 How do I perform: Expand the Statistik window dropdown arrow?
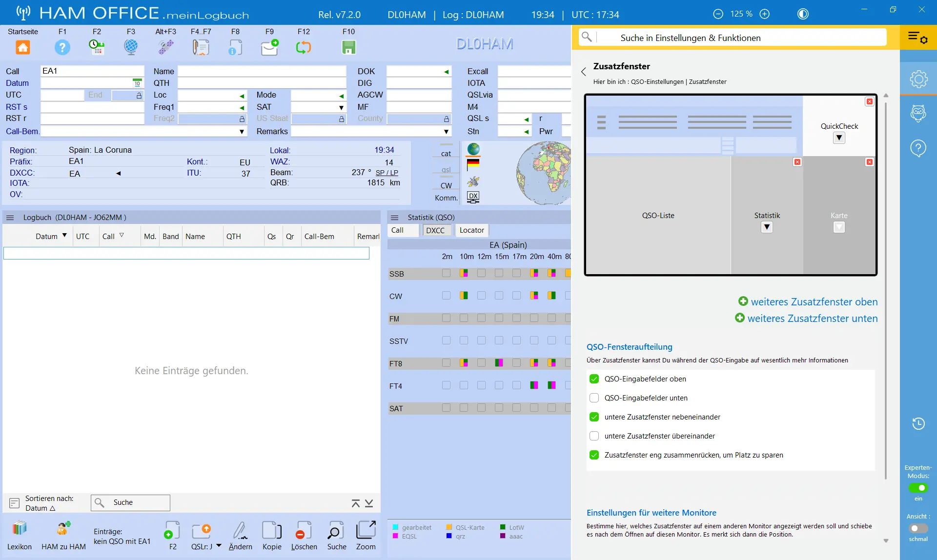[x=767, y=227]
